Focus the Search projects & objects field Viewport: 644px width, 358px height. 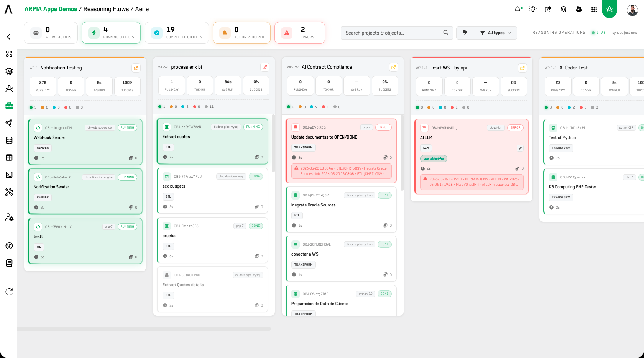point(397,33)
